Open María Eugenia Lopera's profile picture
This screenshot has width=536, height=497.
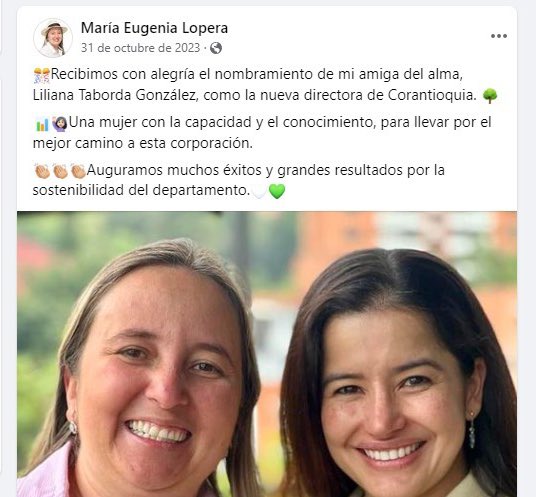[53, 38]
